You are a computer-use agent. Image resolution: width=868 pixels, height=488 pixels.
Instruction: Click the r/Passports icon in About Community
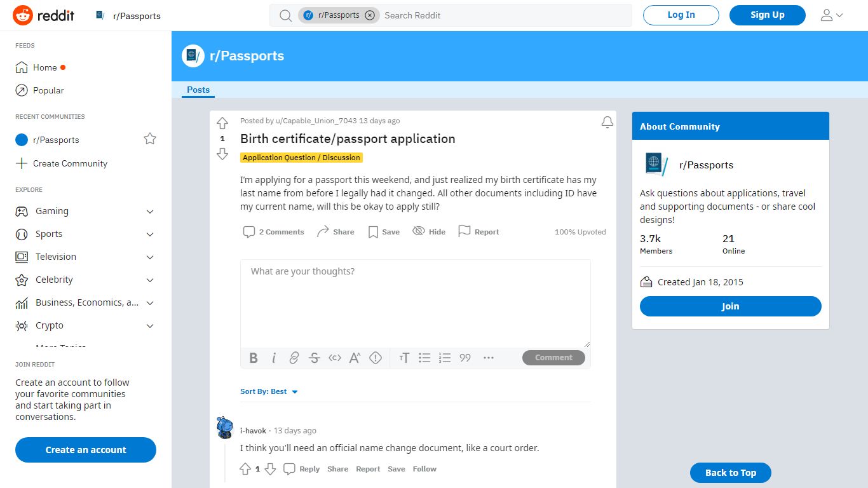coord(657,165)
